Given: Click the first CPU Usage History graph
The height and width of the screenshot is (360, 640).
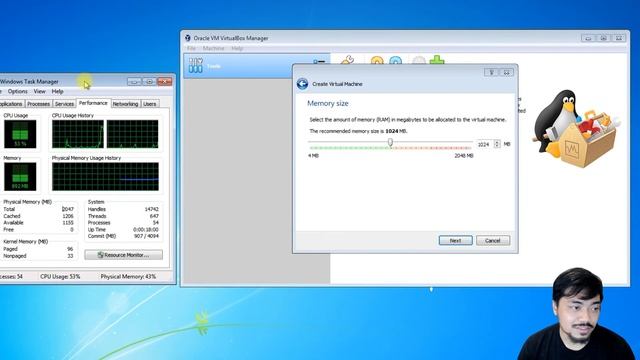Looking at the screenshot, I should [78, 134].
